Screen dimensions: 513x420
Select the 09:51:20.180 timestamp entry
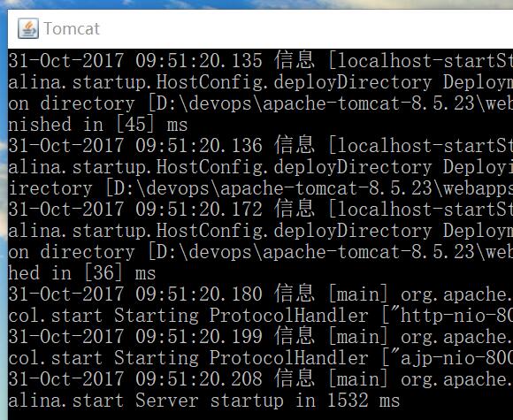199,294
